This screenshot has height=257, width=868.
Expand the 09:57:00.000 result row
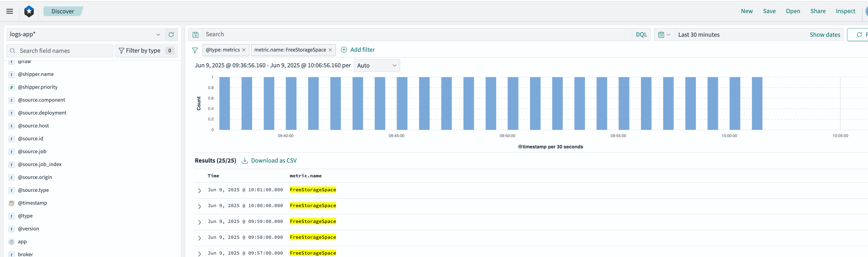[x=200, y=254]
